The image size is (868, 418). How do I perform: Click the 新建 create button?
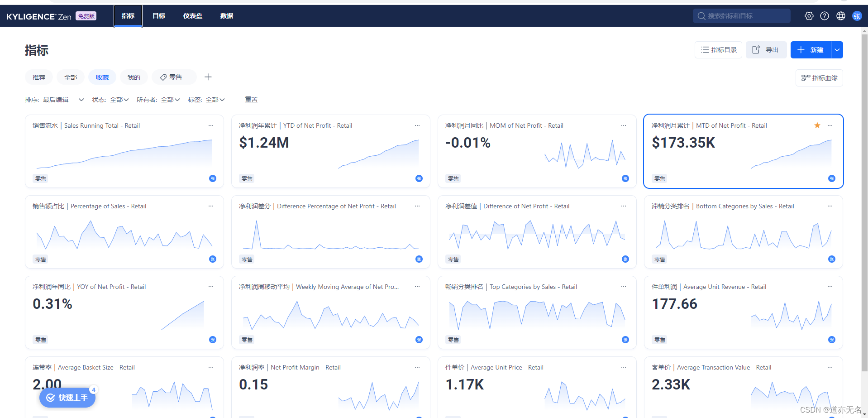811,50
